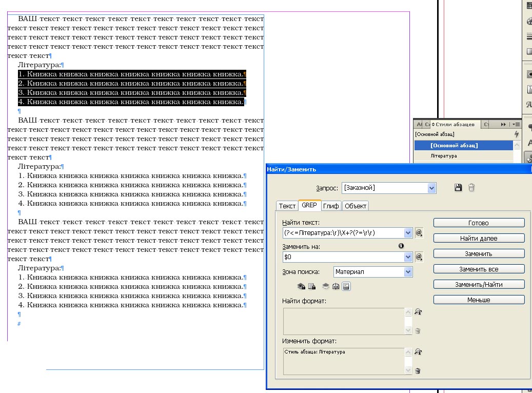Switch to the Объект tab
The width and height of the screenshot is (532, 393).
pyautogui.click(x=356, y=206)
